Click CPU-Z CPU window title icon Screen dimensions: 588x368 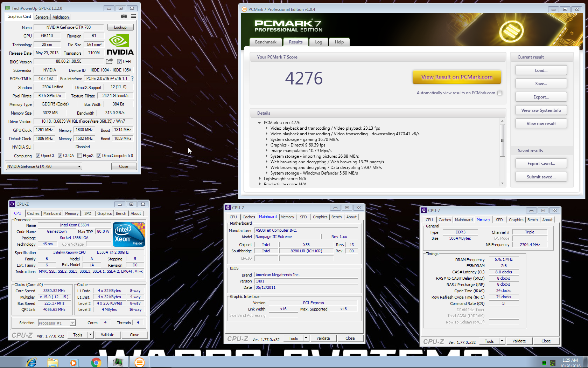click(x=12, y=204)
